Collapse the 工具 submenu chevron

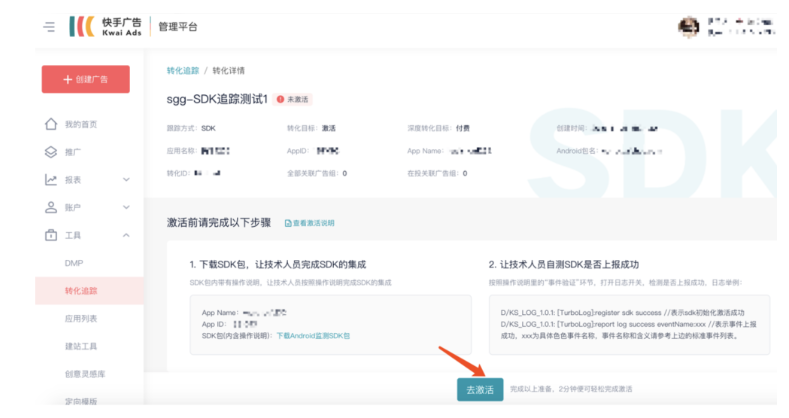coord(126,235)
